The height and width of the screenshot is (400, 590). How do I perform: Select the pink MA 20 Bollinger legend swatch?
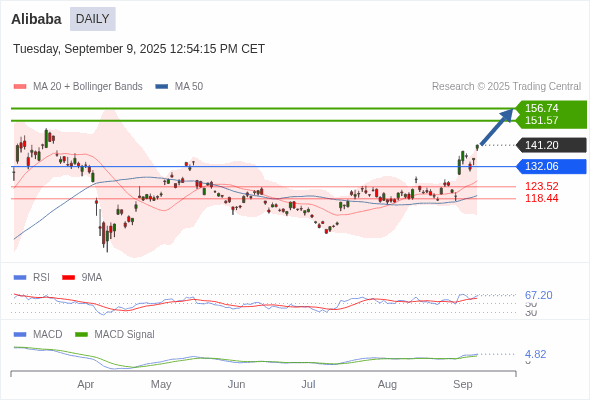(x=20, y=87)
